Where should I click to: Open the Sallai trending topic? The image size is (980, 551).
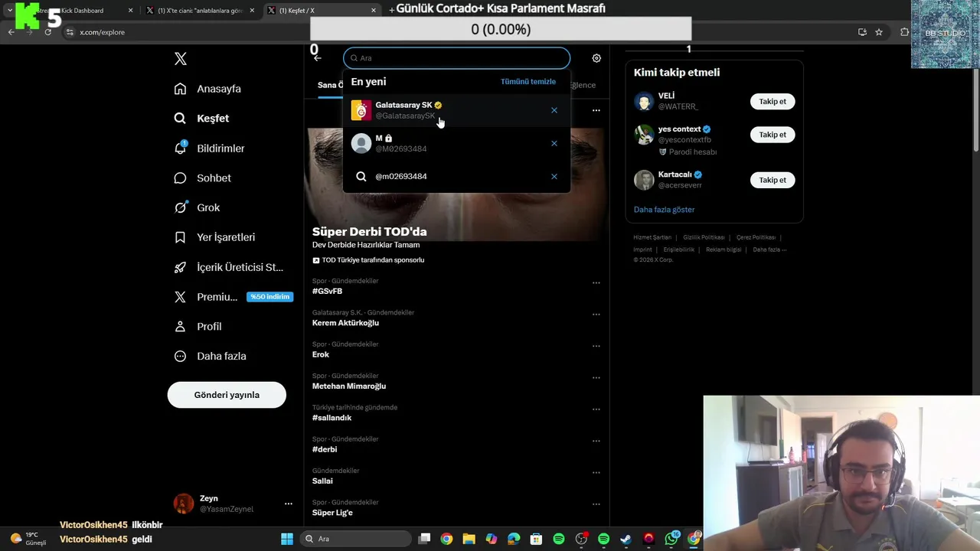pos(322,481)
